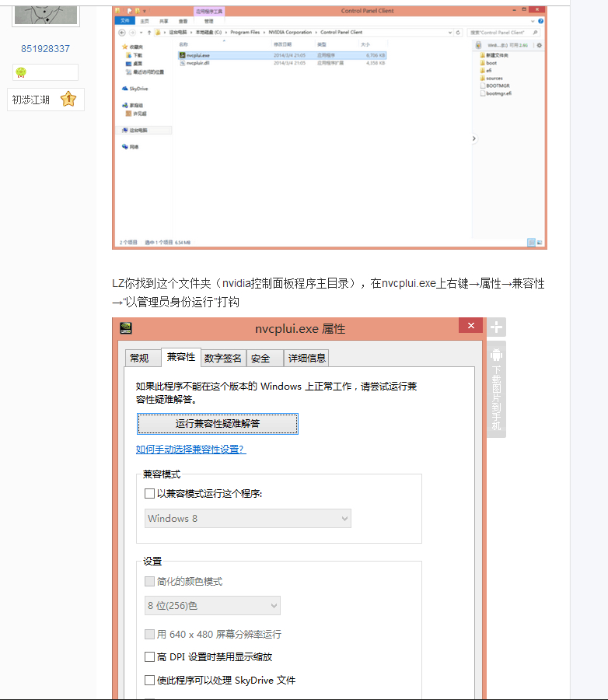This screenshot has height=700, width=608.
Task: Check 使此程序可以处理 SkyDrive 文件
Action: coord(149,680)
